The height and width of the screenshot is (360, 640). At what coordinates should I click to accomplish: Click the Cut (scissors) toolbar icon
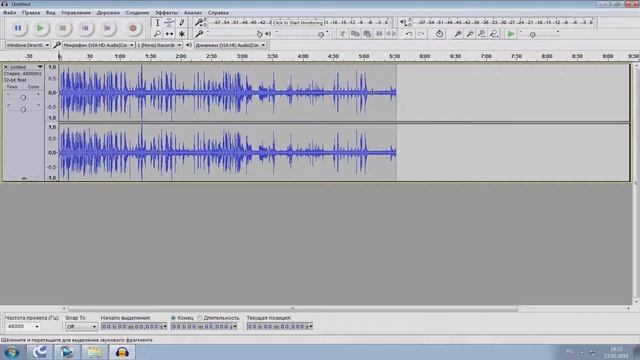342,34
